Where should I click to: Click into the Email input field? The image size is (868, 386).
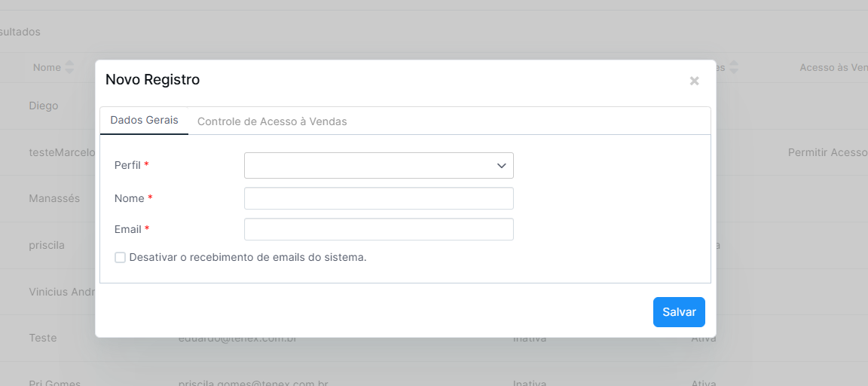378,229
